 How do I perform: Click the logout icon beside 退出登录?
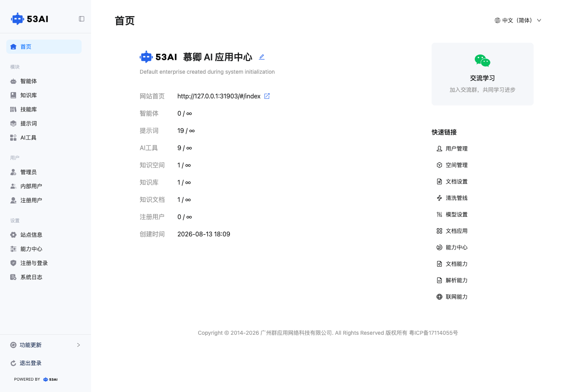coord(13,363)
